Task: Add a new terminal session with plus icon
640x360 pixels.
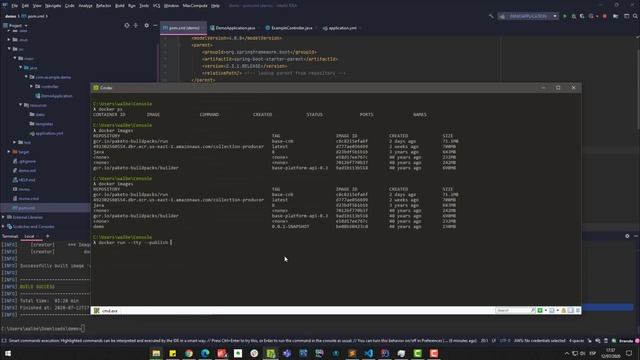Action: pos(47,236)
